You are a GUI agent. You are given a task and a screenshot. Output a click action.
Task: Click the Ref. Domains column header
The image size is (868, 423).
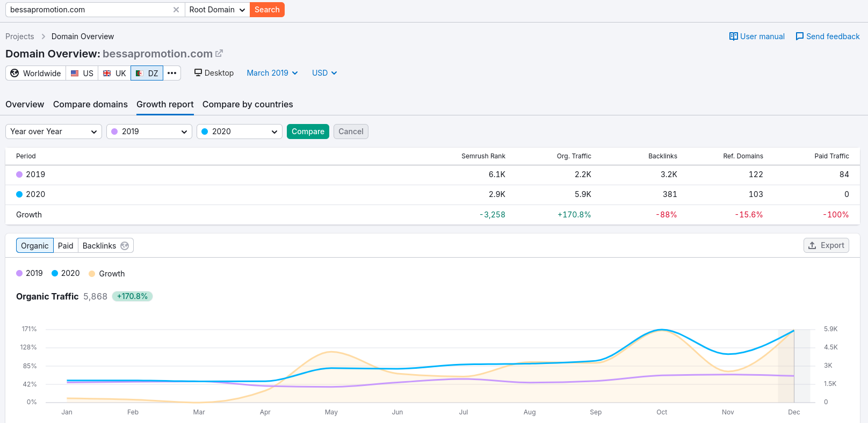[x=743, y=156]
